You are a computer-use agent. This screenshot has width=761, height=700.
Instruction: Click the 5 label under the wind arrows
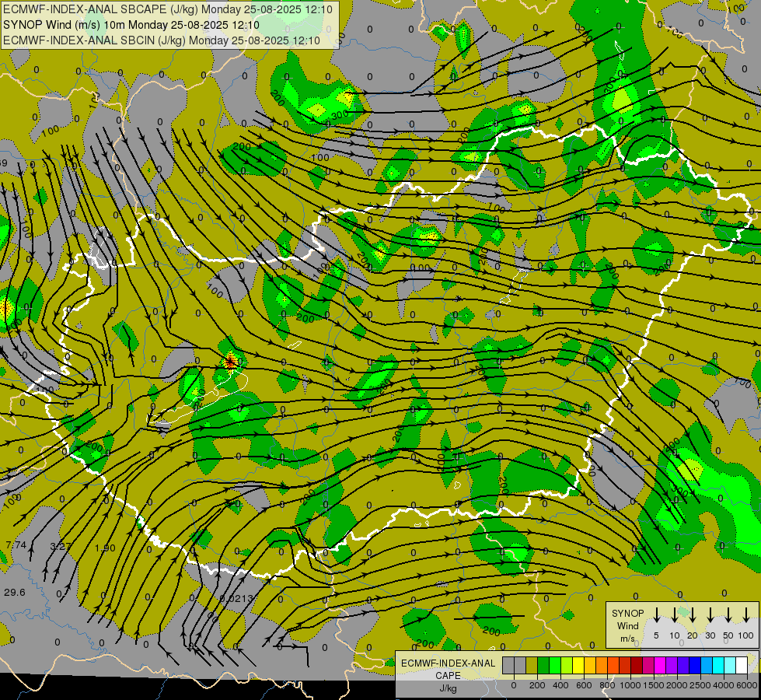pyautogui.click(x=656, y=635)
